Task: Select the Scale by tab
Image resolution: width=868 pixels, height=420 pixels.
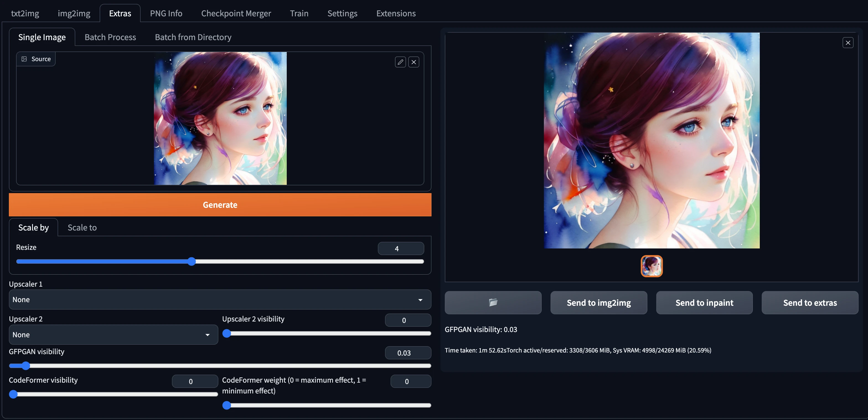Action: 33,227
